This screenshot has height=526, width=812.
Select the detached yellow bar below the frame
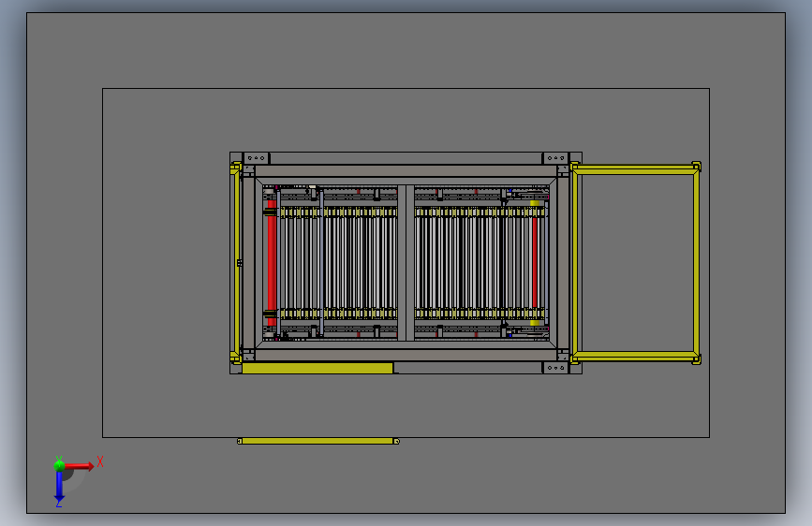318,441
